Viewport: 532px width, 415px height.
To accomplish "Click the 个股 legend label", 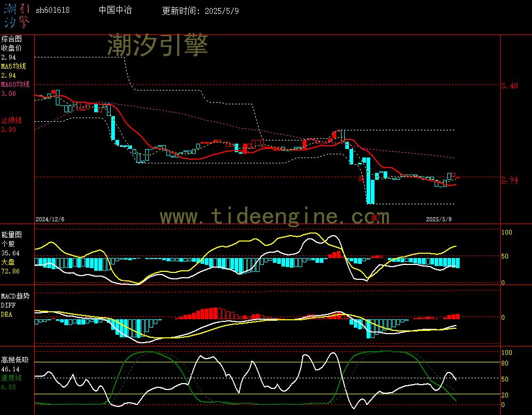I will [8, 244].
